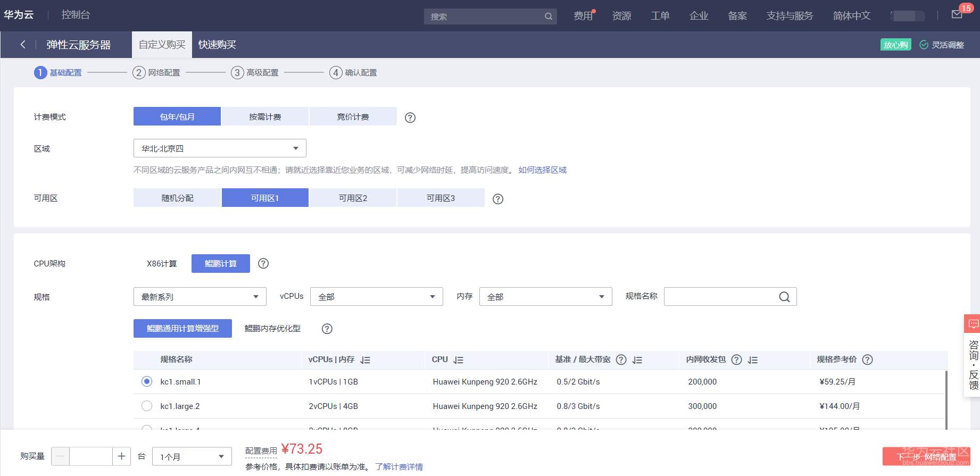Click the 控制台 link
Screen dimensions: 980x476
[x=76, y=15]
